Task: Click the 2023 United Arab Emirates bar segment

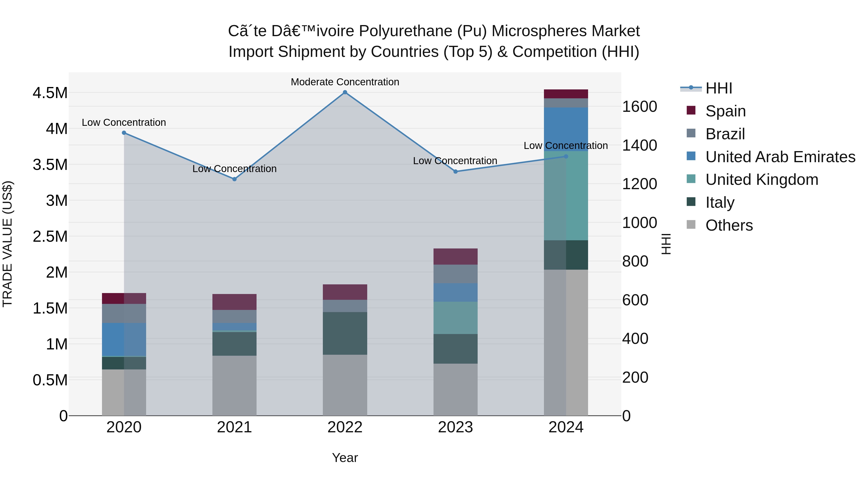Action: [455, 293]
